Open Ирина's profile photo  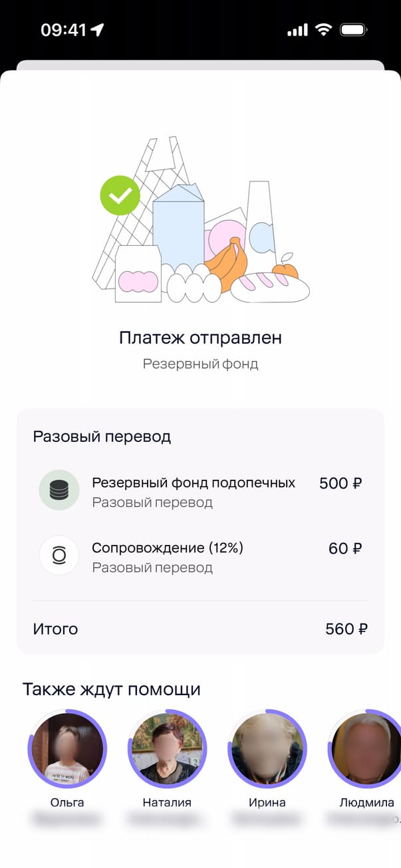(x=267, y=748)
